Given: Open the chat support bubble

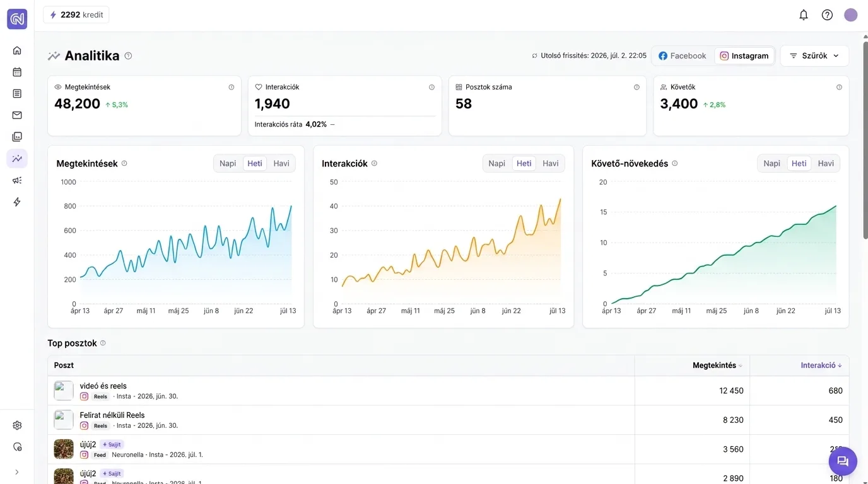Looking at the screenshot, I should 843,461.
